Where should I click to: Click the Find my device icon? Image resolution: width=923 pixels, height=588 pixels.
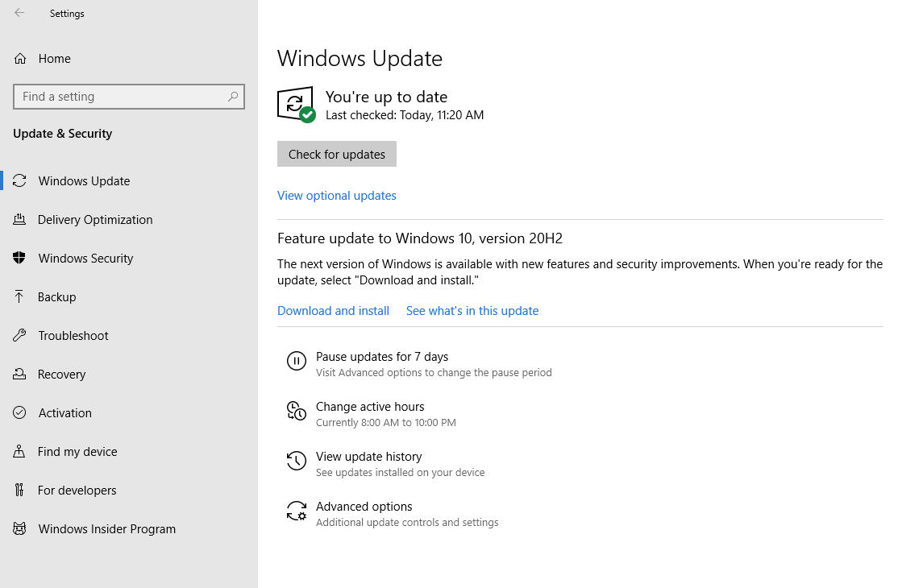point(19,451)
